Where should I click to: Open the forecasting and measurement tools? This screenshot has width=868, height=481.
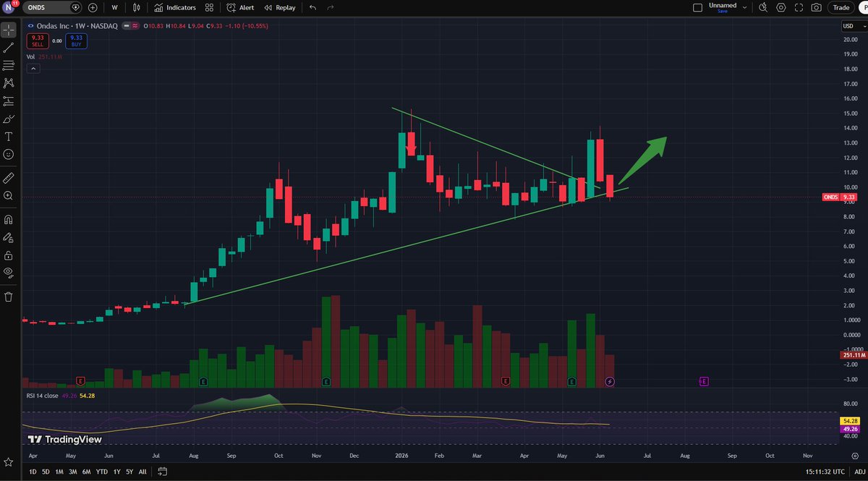(8, 101)
